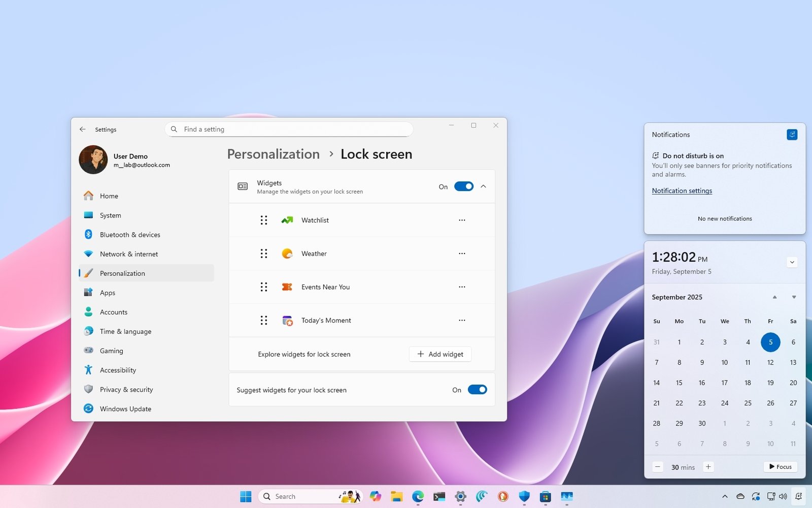The height and width of the screenshot is (508, 812).
Task: Click the Find a setting search box
Action: point(288,129)
